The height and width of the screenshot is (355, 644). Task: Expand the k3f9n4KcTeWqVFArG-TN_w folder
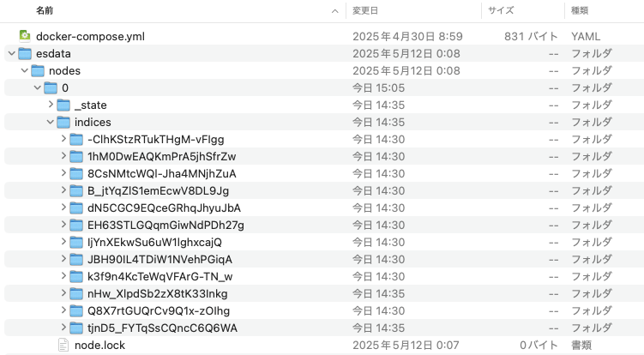point(63,276)
